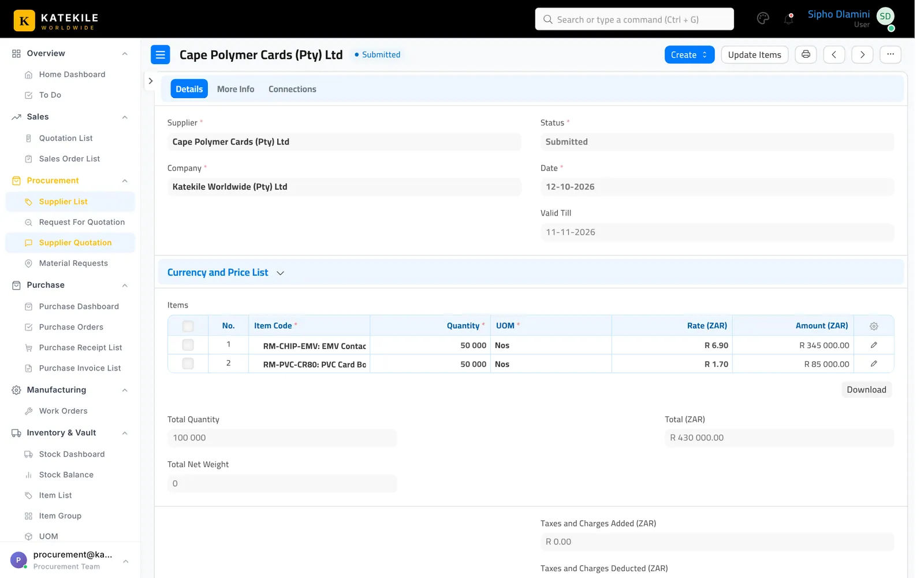The height and width of the screenshot is (578, 924).
Task: Switch to the Connections tab
Action: click(x=292, y=89)
